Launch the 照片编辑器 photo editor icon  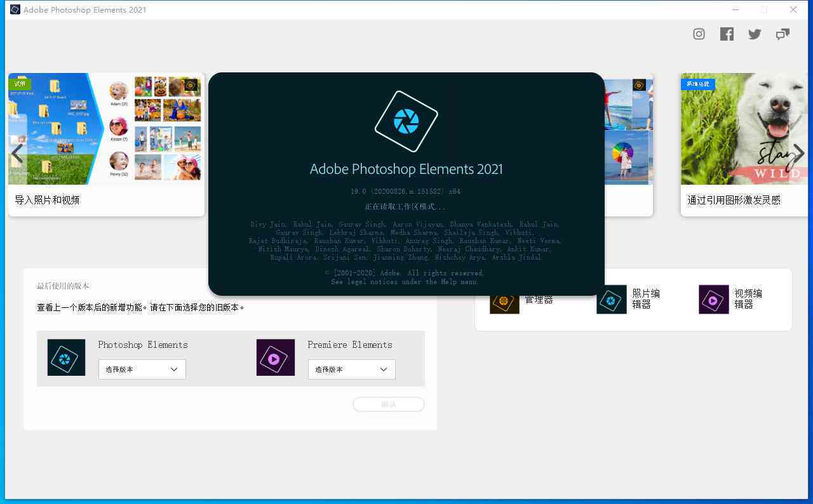click(x=612, y=300)
